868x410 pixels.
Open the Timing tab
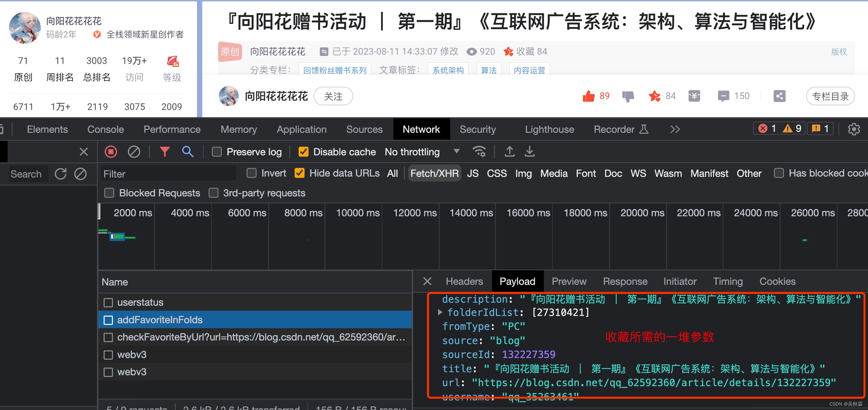(728, 281)
